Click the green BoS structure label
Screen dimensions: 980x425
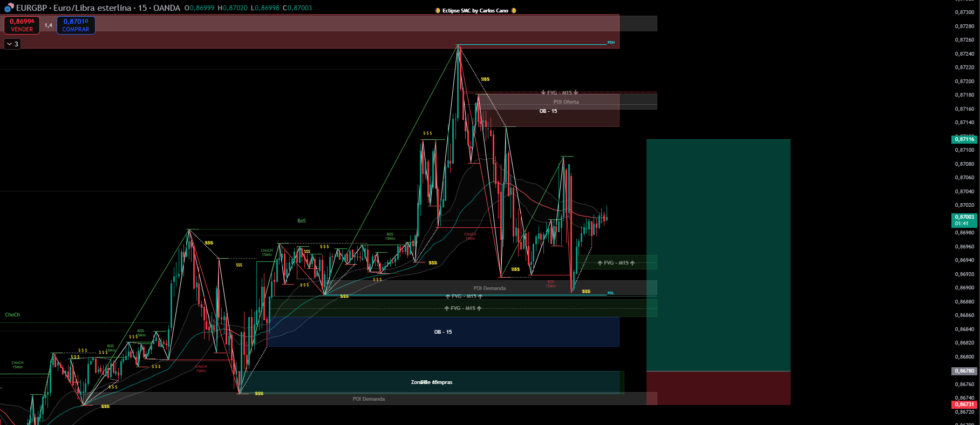[302, 221]
